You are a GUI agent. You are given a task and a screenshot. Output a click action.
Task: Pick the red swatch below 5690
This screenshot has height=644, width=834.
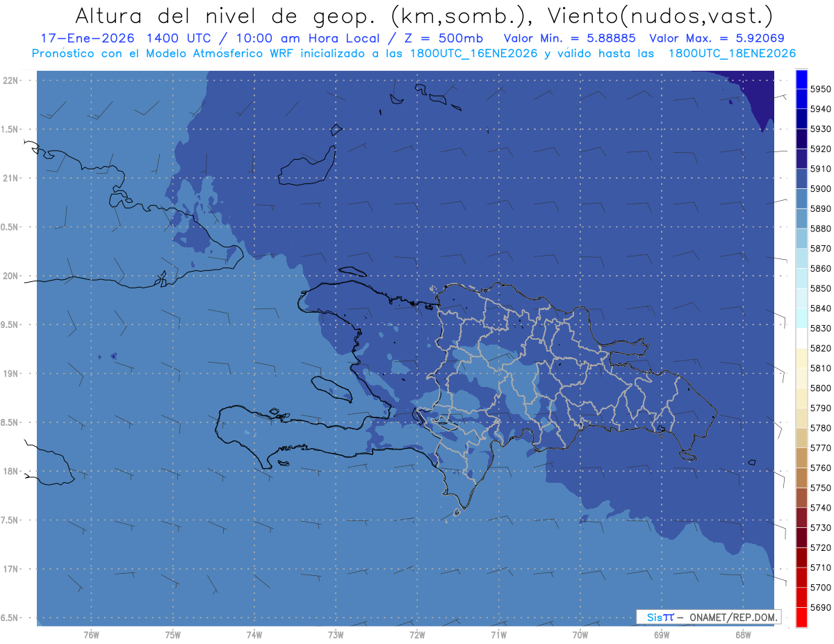pos(801,617)
